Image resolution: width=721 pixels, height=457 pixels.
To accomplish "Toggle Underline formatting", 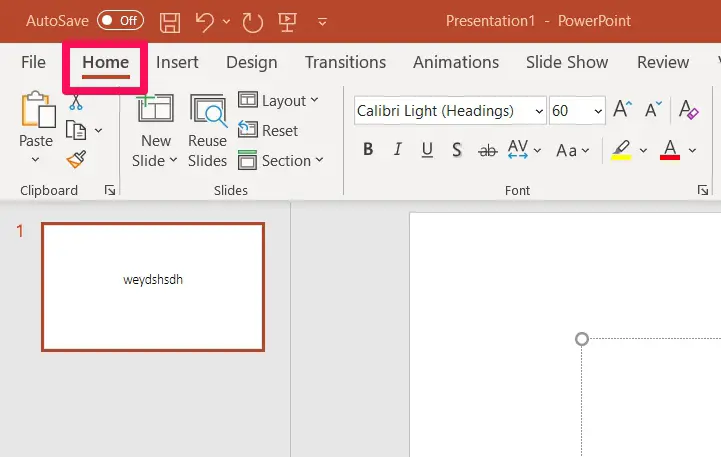I will click(427, 149).
